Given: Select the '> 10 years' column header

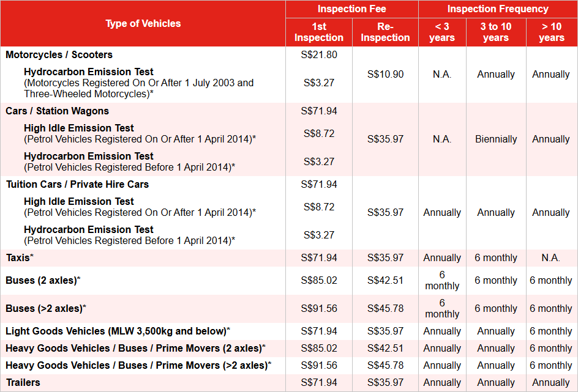Looking at the screenshot, I should point(551,32).
